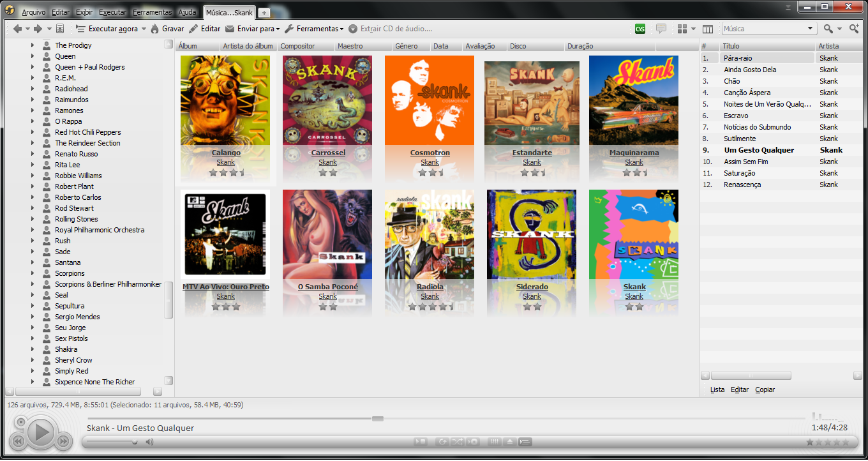Click Copiar below the playlist
868x461 pixels.
(x=765, y=389)
